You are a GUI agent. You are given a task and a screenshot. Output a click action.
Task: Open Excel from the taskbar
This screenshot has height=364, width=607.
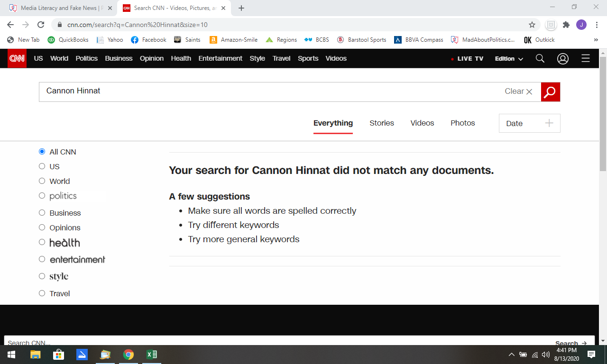coord(151,355)
